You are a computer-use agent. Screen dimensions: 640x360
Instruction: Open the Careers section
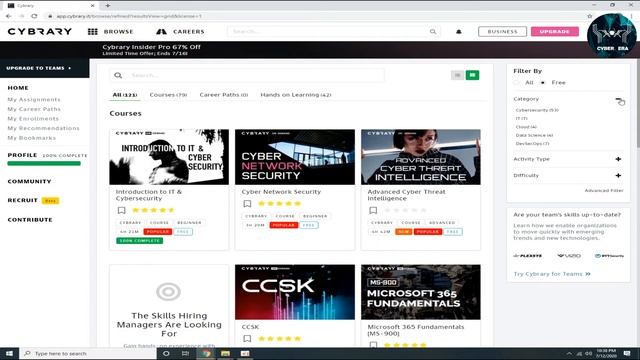180,31
